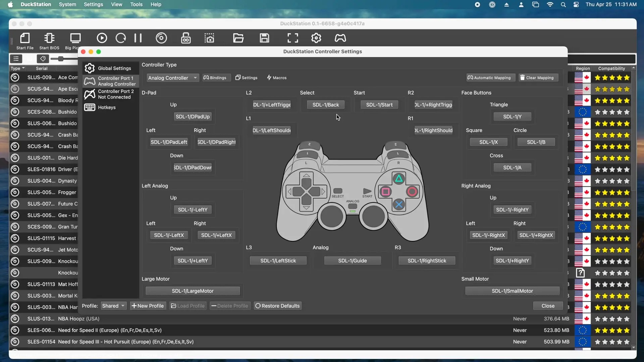Select Global Settings in sidebar

(x=111, y=68)
